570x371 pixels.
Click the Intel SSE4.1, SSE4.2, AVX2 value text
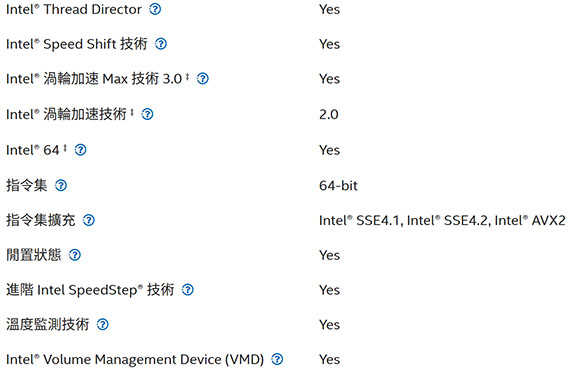(442, 220)
